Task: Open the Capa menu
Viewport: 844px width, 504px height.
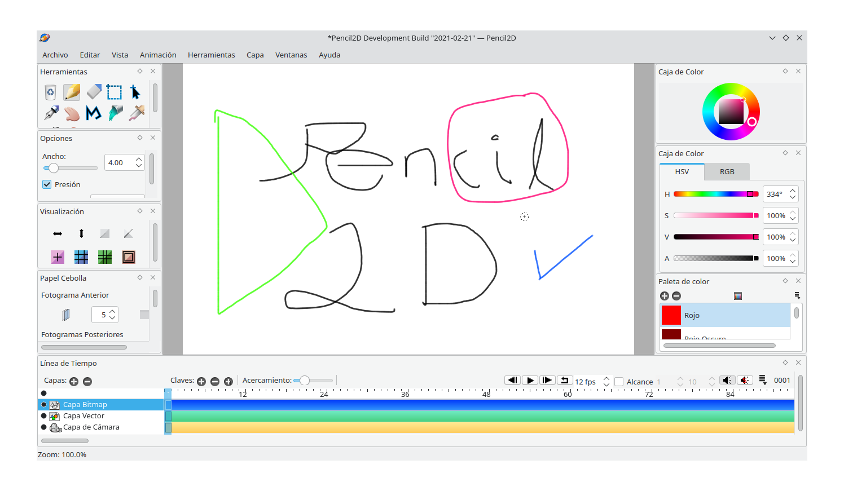Action: coord(255,55)
